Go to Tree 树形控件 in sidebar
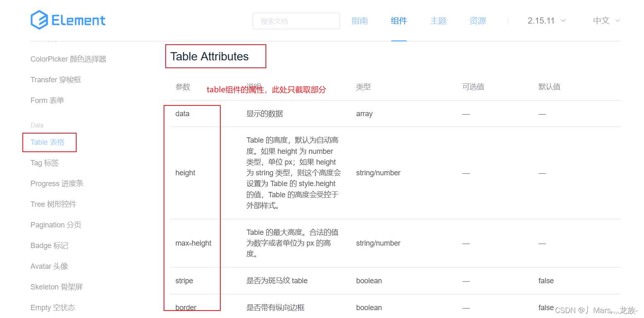Screen dimensions: 644x318 coord(53,204)
